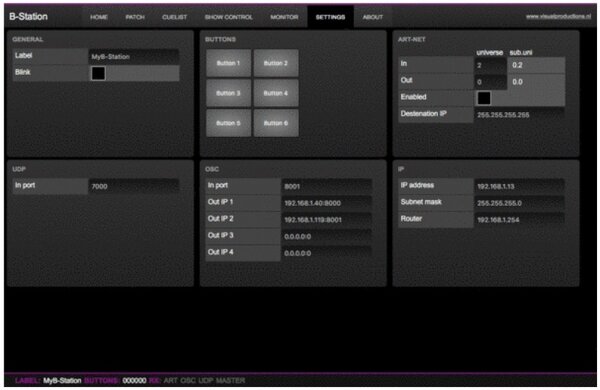The width and height of the screenshot is (600, 390).
Task: Select the ABOUT tab
Action: [x=373, y=17]
